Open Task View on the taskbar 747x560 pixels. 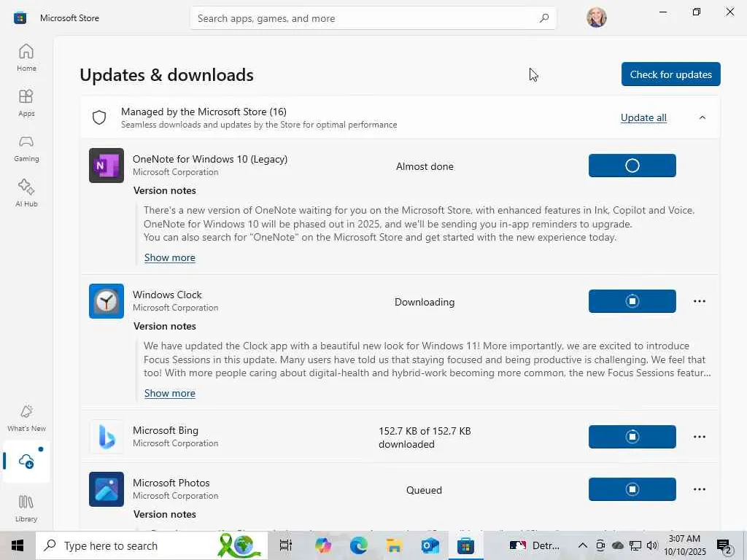(x=285, y=545)
